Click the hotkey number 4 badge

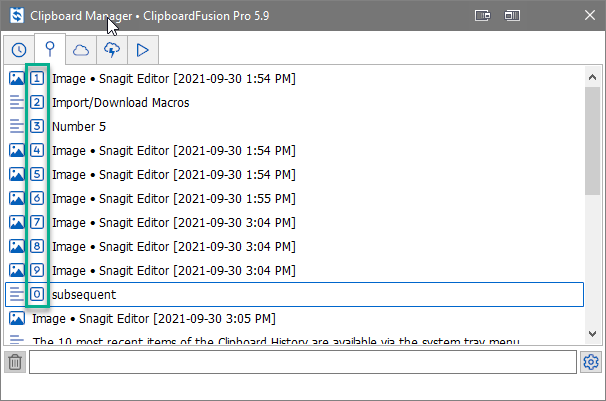tap(37, 150)
